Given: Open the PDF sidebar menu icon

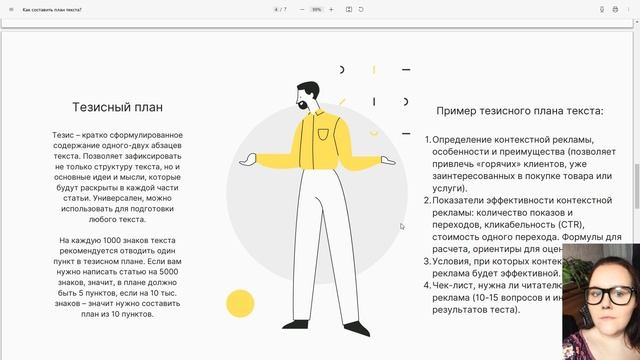Looking at the screenshot, I should pos(11,9).
